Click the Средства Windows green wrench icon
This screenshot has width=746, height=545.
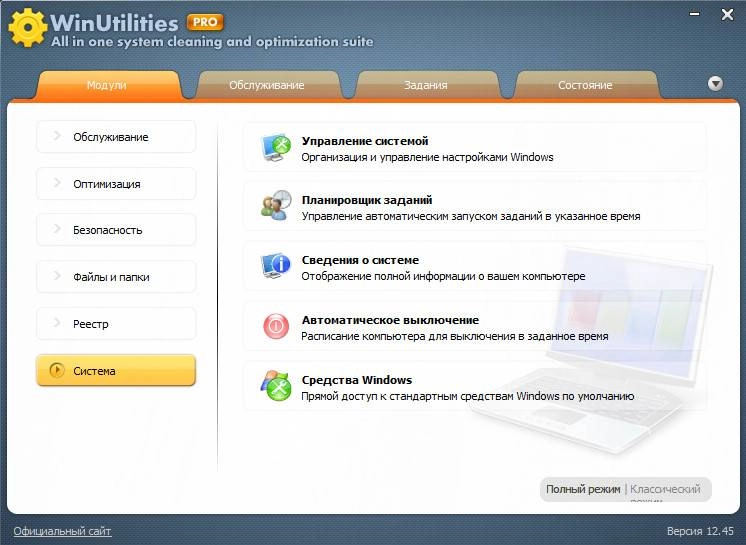point(276,386)
